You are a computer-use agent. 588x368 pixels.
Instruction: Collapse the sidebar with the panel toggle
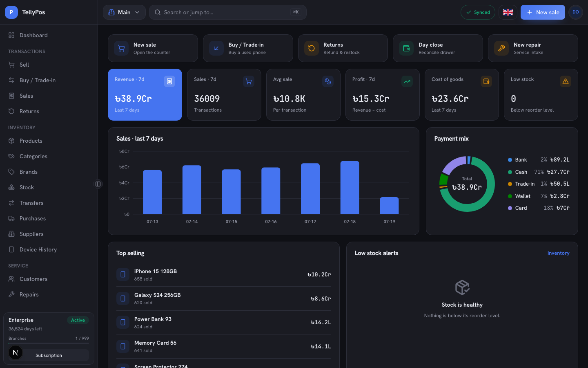point(98,184)
